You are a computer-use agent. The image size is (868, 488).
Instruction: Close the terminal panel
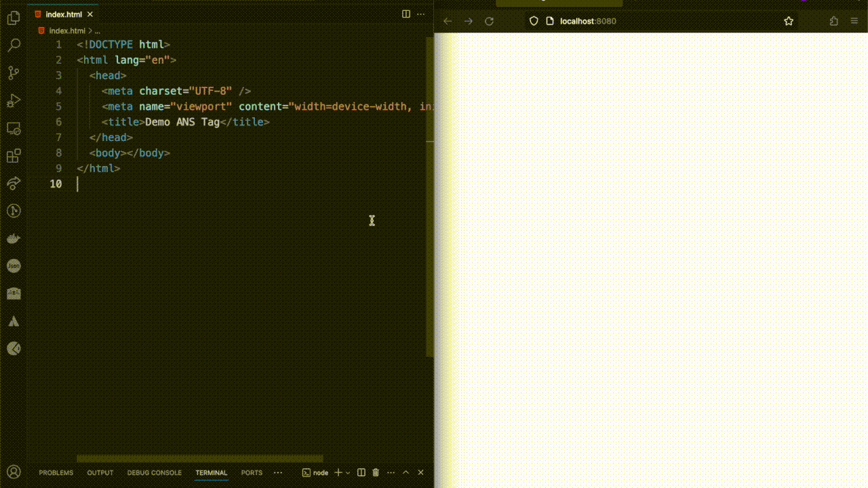[420, 472]
